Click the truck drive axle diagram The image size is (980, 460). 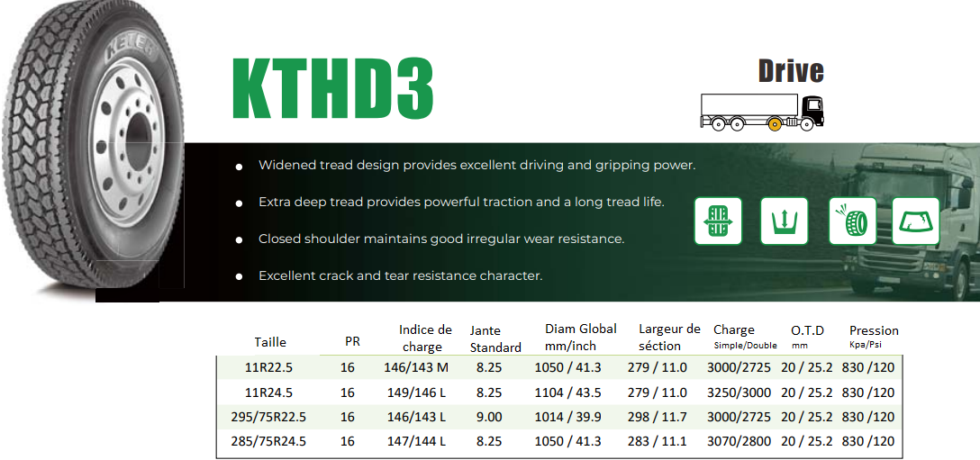click(762, 113)
